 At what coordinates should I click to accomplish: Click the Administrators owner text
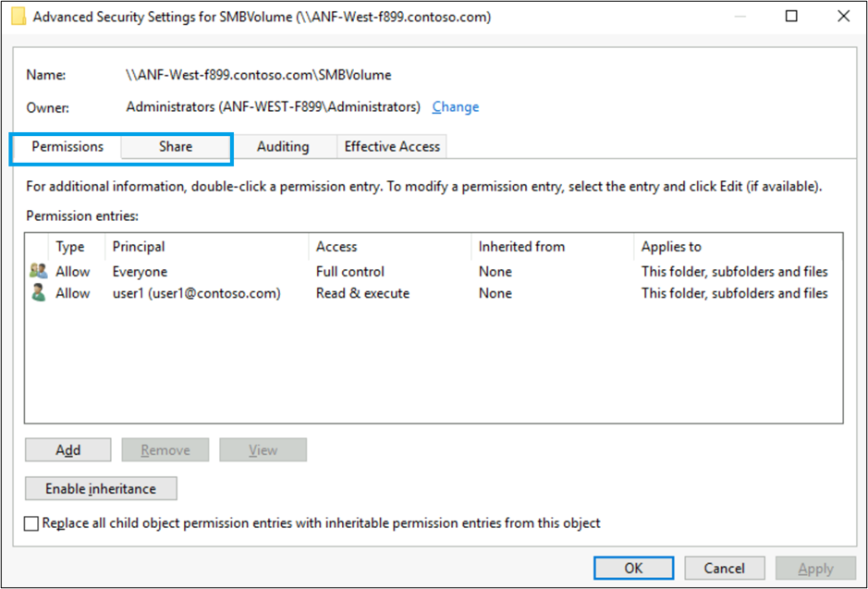(273, 107)
